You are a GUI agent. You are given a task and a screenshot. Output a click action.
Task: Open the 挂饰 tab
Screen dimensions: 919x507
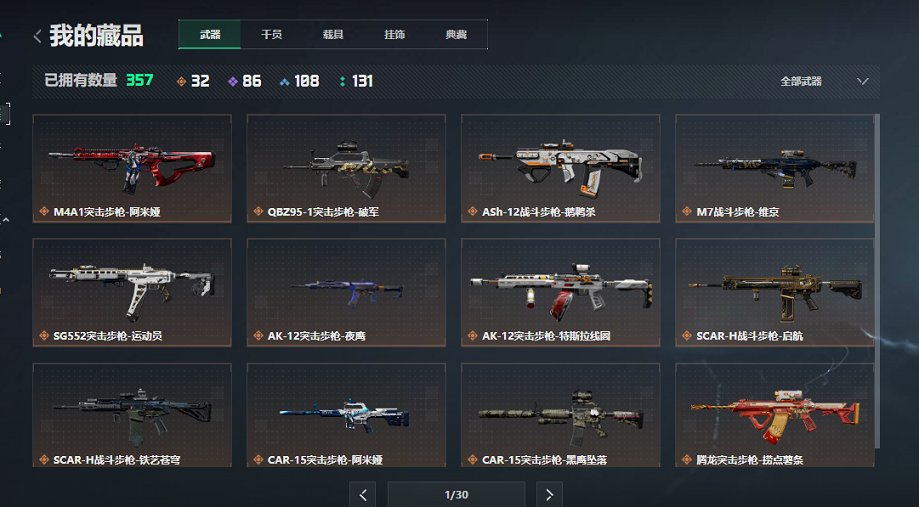tap(394, 35)
